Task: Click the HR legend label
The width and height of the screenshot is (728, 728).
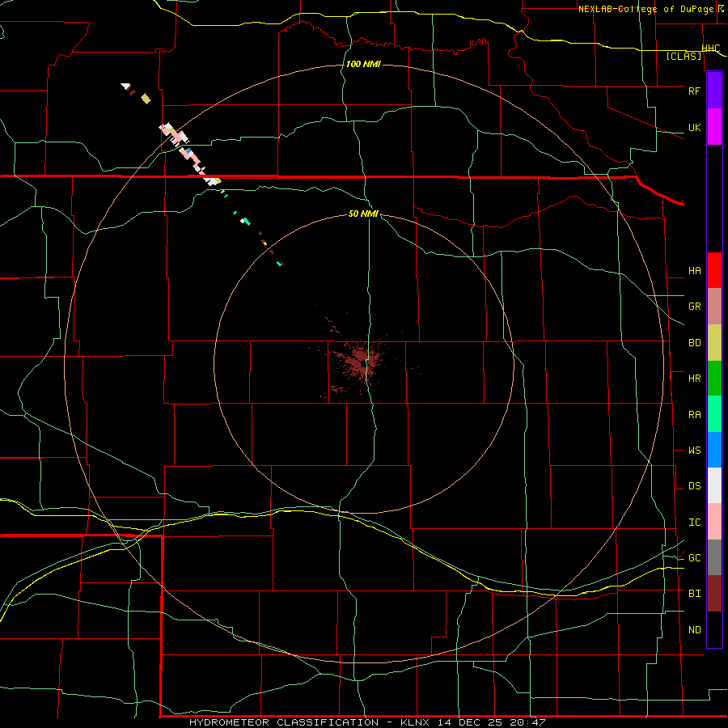Action: [x=695, y=379]
